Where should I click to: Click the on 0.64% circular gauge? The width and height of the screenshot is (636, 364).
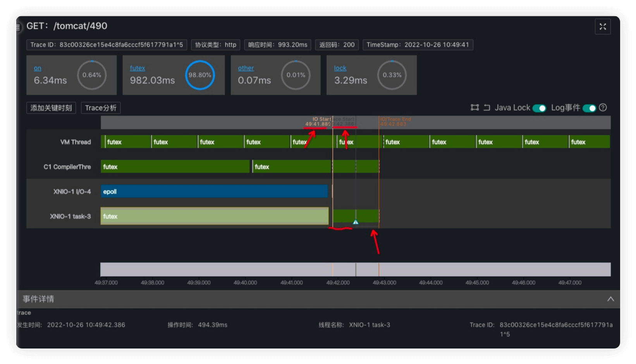pos(92,75)
